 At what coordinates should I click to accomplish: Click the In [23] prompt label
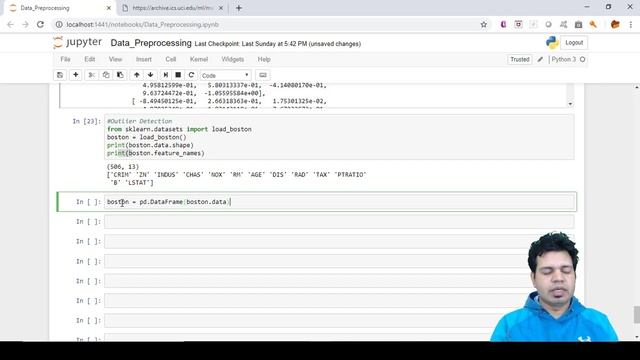click(x=87, y=121)
